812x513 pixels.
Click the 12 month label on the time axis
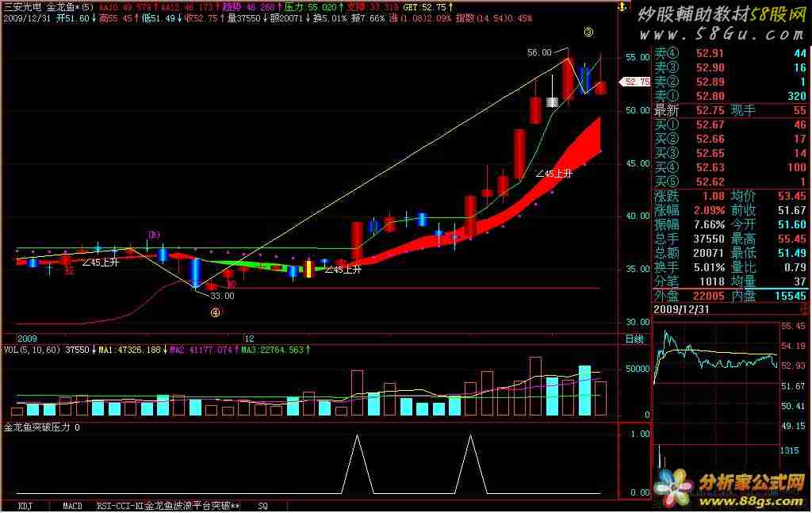pyautogui.click(x=249, y=339)
